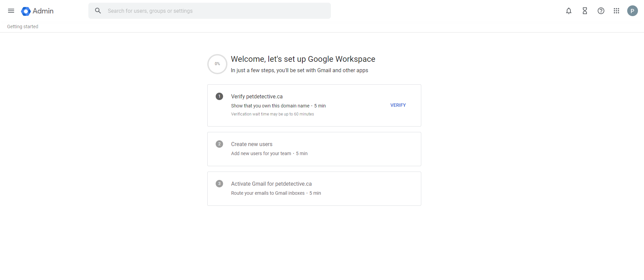The height and width of the screenshot is (280, 644).
Task: Click the step 1 number badge
Action: pyautogui.click(x=219, y=96)
